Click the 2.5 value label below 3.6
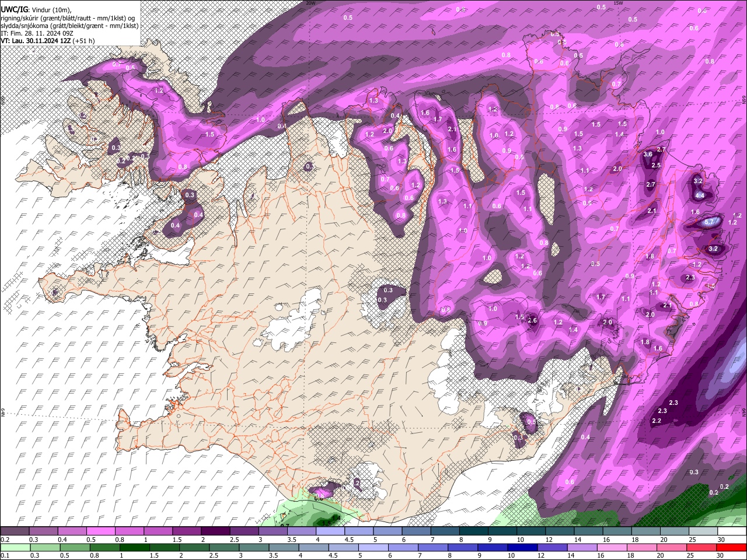The image size is (747, 560). coord(656,165)
